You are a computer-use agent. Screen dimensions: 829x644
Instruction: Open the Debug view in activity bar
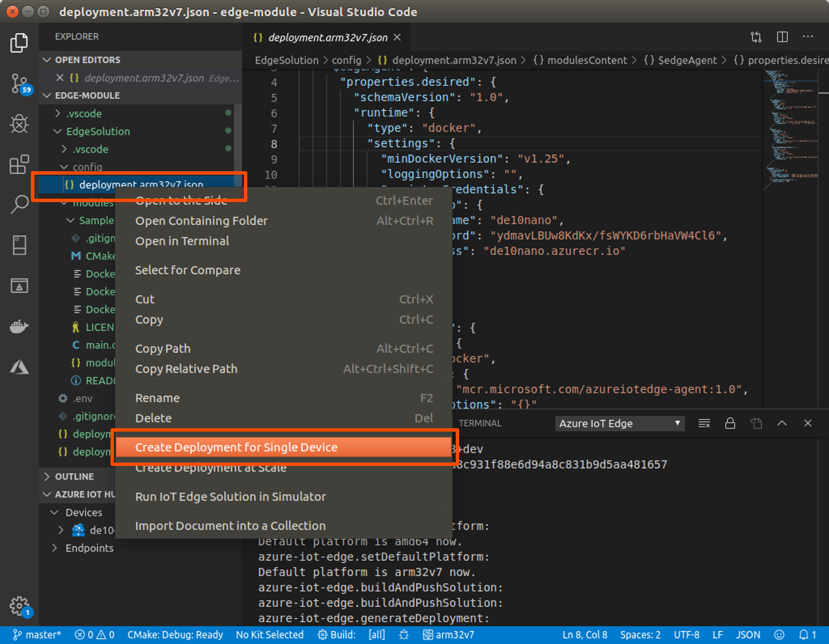click(x=19, y=124)
